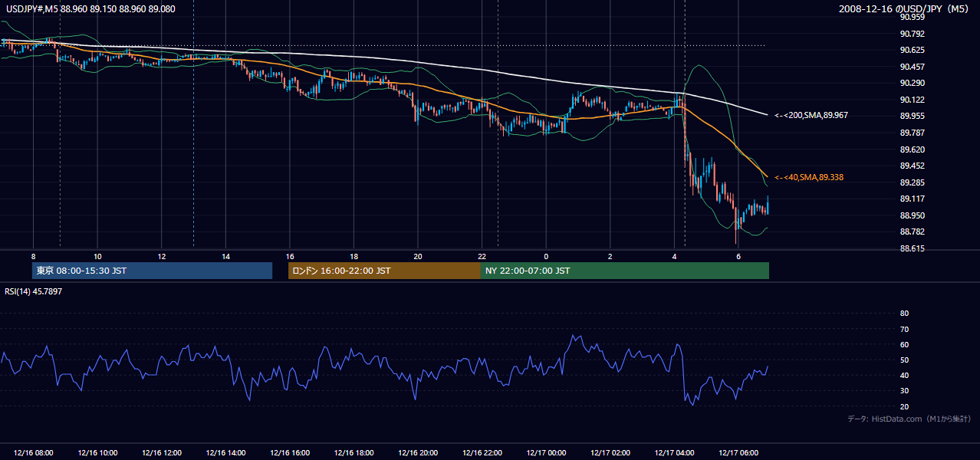
Task: Click price axis label 88.950
Action: click(x=912, y=215)
